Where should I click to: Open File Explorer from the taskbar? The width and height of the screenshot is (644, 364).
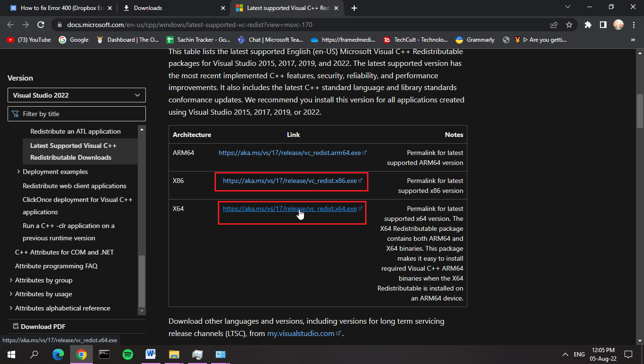174,354
